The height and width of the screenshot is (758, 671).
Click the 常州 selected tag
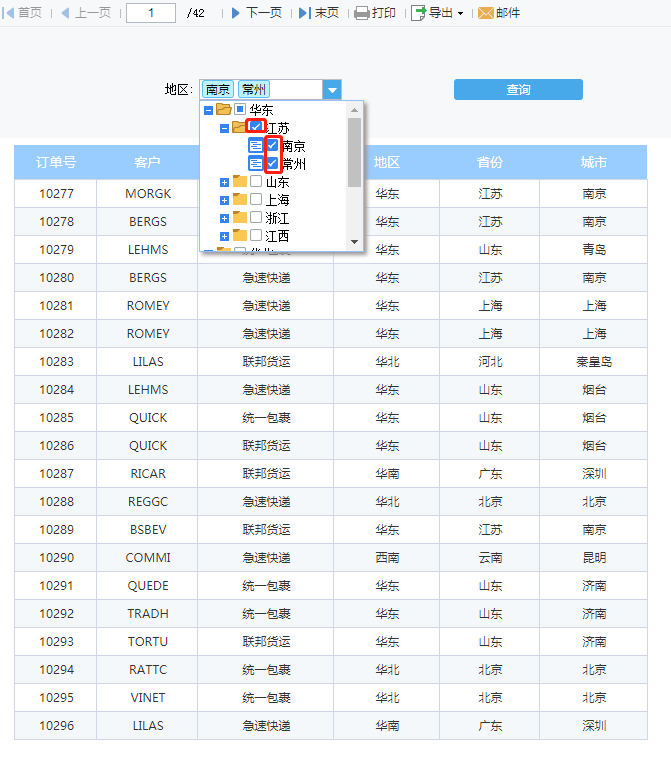254,90
